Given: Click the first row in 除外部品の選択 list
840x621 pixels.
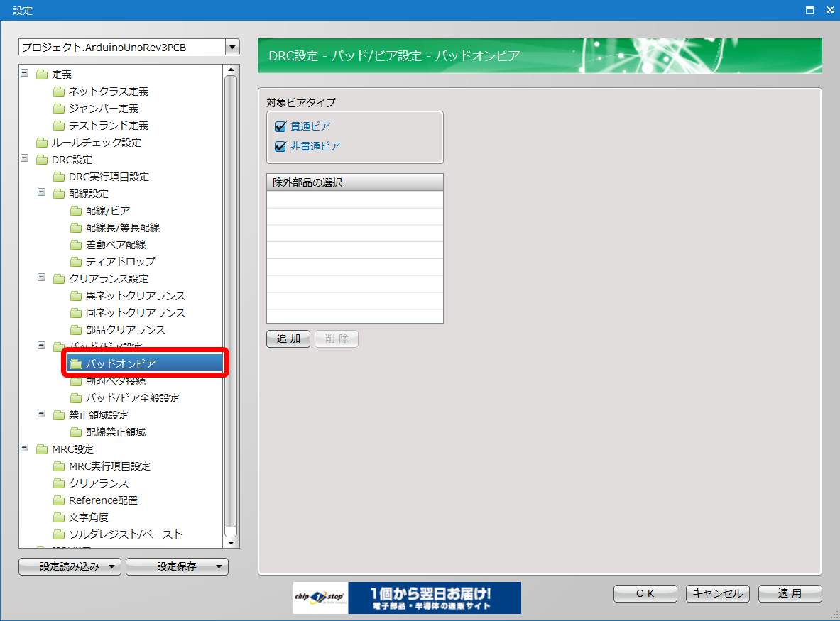Looking at the screenshot, I should pos(354,199).
